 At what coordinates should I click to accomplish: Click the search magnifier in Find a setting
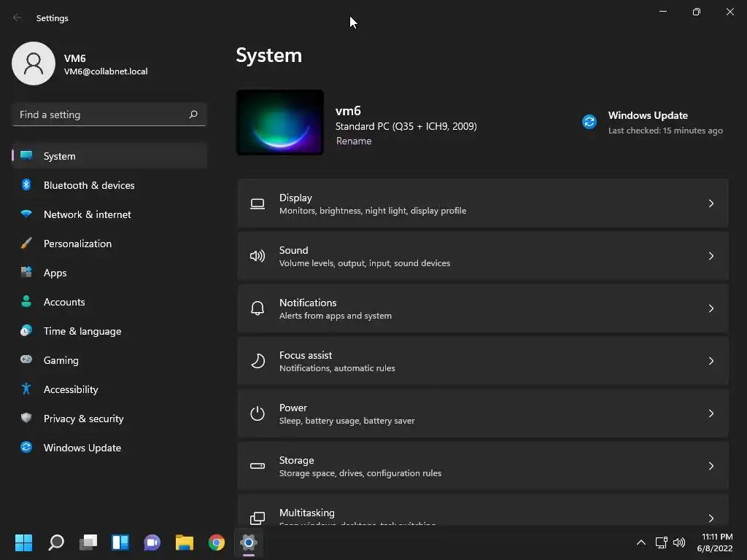coord(193,114)
